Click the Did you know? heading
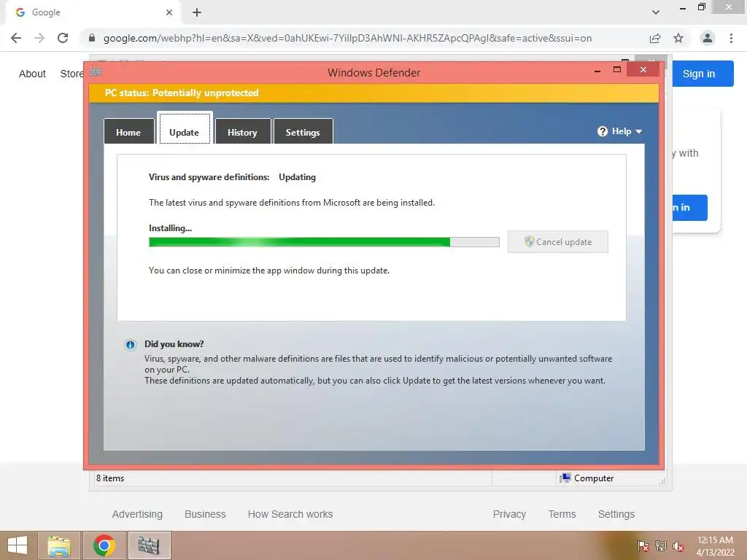 pyautogui.click(x=174, y=344)
